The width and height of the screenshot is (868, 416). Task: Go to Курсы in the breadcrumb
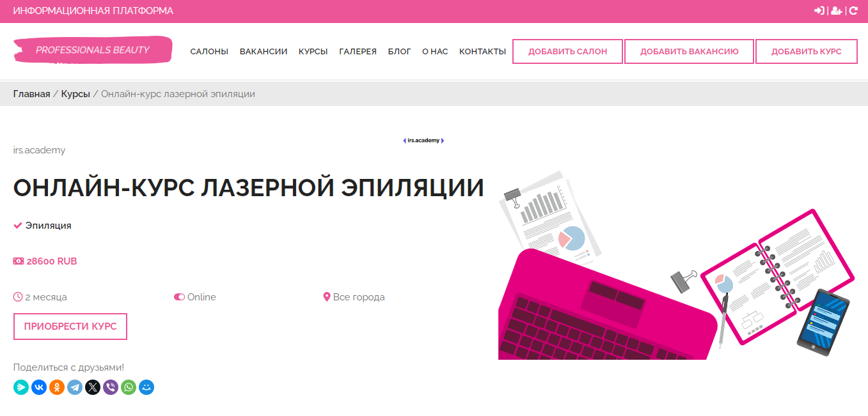(x=75, y=94)
